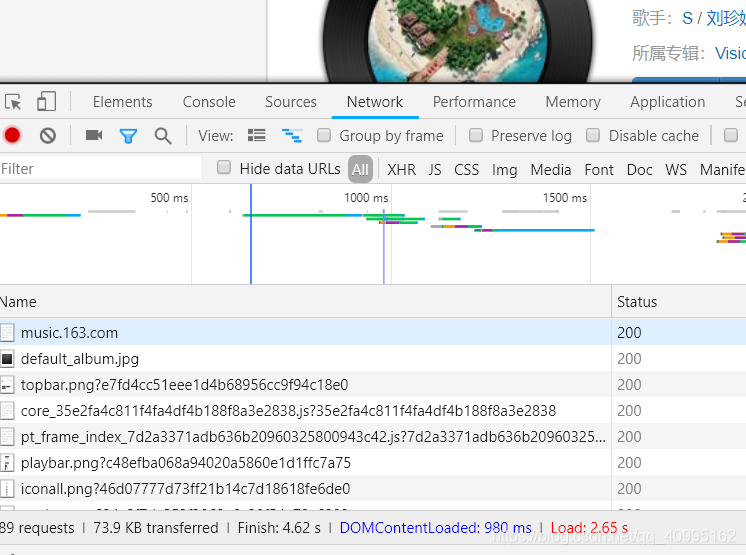Click DOMContentLoaded: 980 ms status text
Viewport: 746px width, 555px height.
click(435, 527)
